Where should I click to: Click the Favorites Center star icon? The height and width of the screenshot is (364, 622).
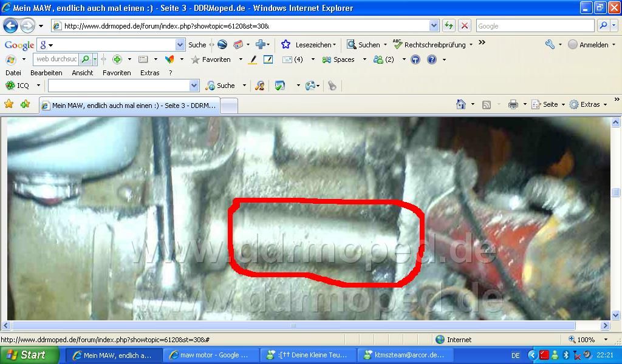point(9,104)
